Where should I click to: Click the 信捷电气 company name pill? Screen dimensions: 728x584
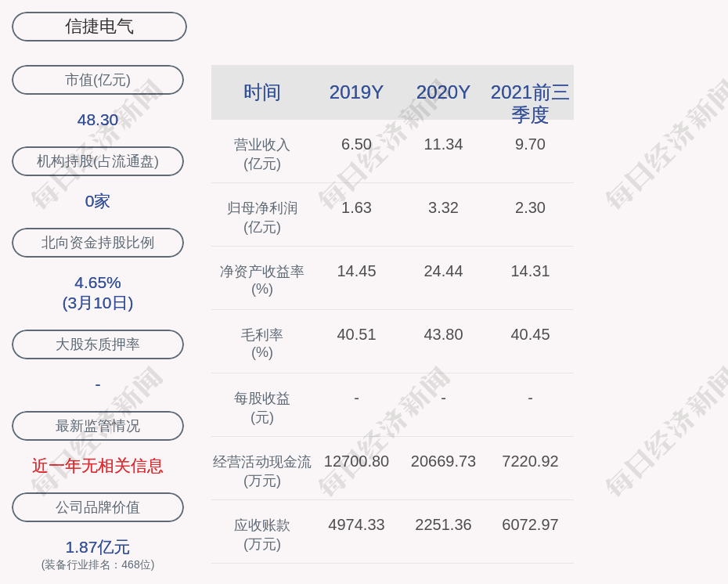pyautogui.click(x=99, y=27)
